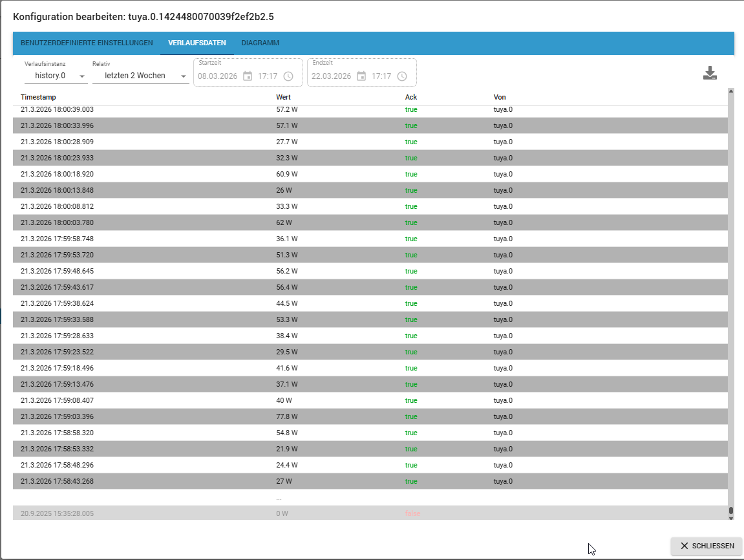The width and height of the screenshot is (744, 560).
Task: Open the Startzeit calendar picker icon
Action: [248, 76]
